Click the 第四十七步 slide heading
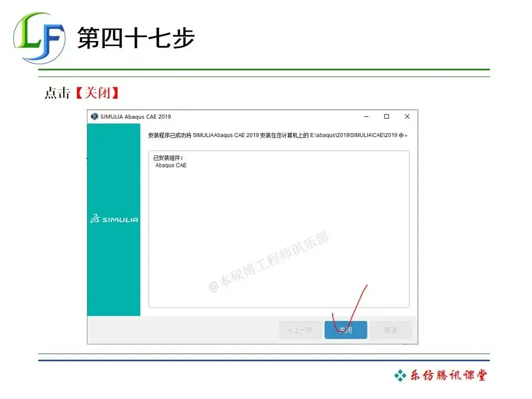Screen dimensions: 532x399 coord(136,38)
